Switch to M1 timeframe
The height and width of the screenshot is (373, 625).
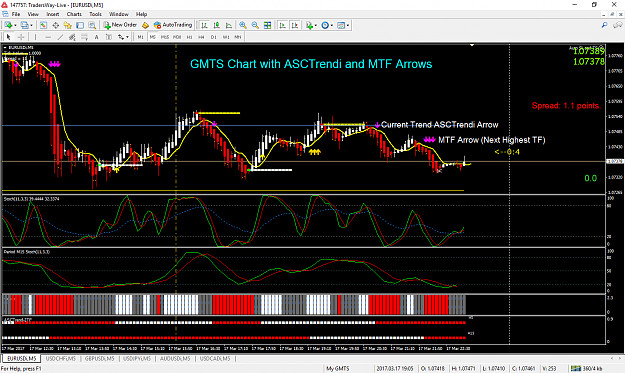[140, 37]
